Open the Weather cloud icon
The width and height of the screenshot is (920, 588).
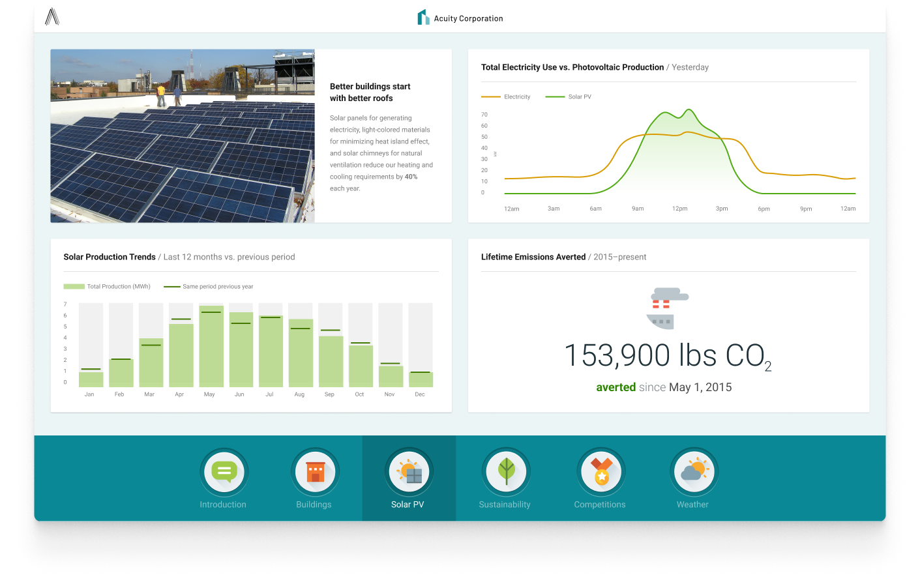click(x=694, y=472)
